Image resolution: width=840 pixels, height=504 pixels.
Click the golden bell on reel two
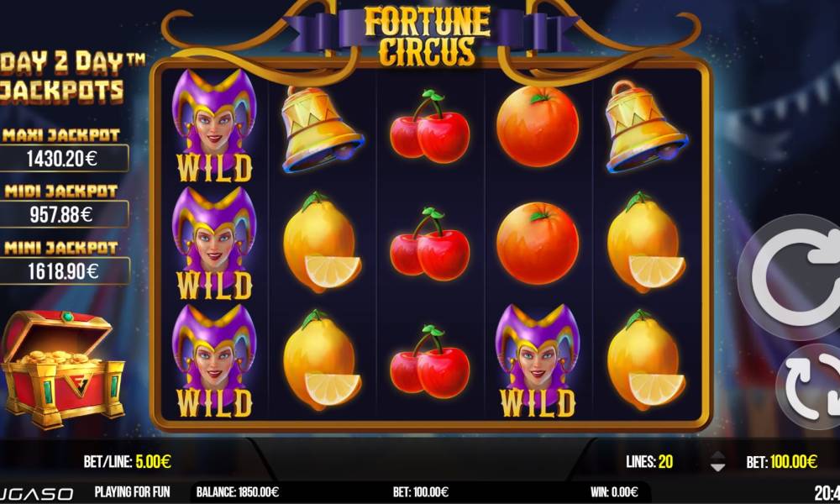322,129
